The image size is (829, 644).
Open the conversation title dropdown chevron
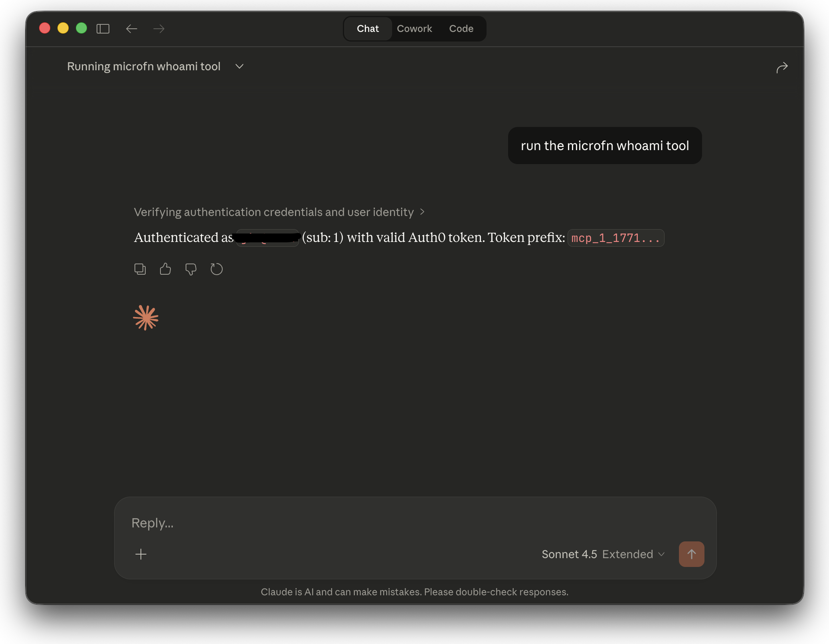click(239, 66)
